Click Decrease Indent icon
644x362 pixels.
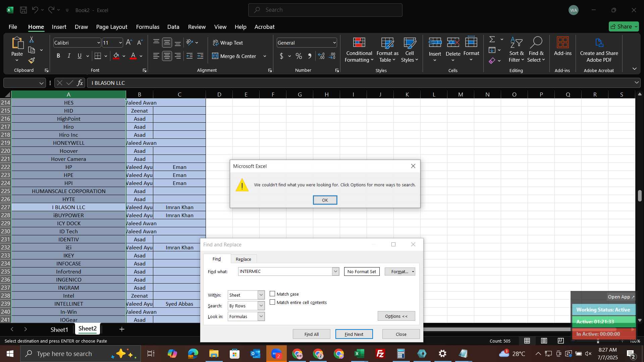190,56
